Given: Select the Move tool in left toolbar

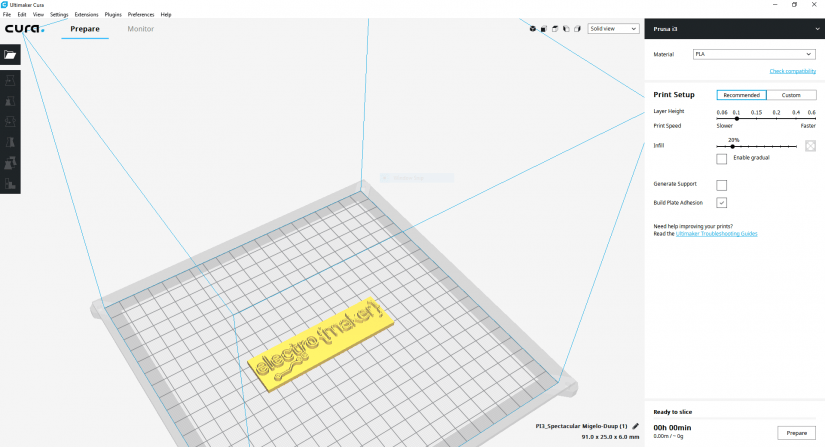Looking at the screenshot, I should 10,80.
